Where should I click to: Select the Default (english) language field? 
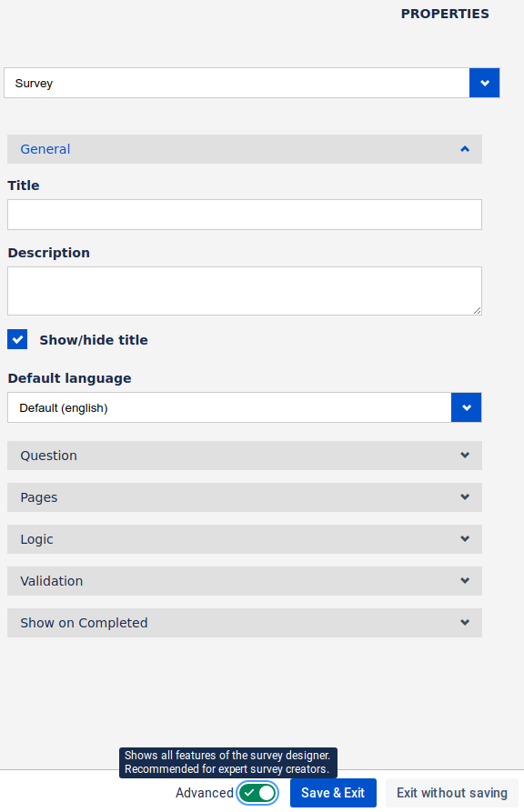229,407
